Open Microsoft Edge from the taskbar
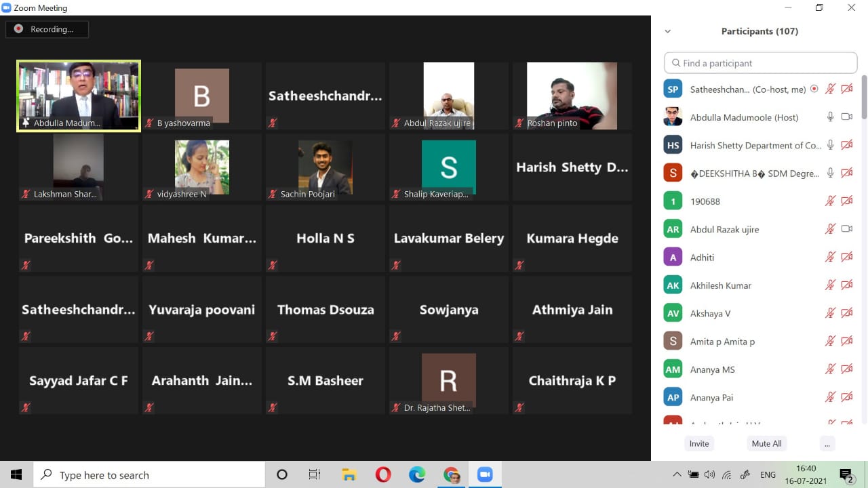 click(x=417, y=474)
